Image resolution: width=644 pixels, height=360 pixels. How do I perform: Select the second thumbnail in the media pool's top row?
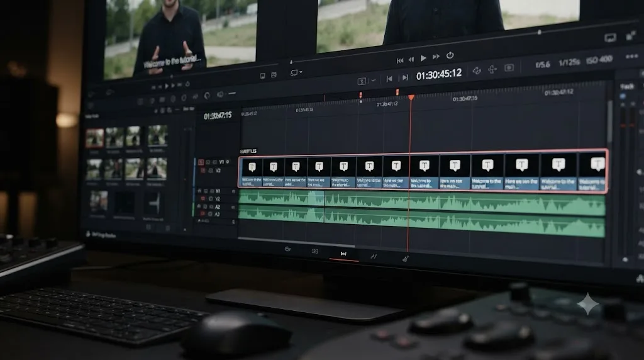[x=114, y=137]
